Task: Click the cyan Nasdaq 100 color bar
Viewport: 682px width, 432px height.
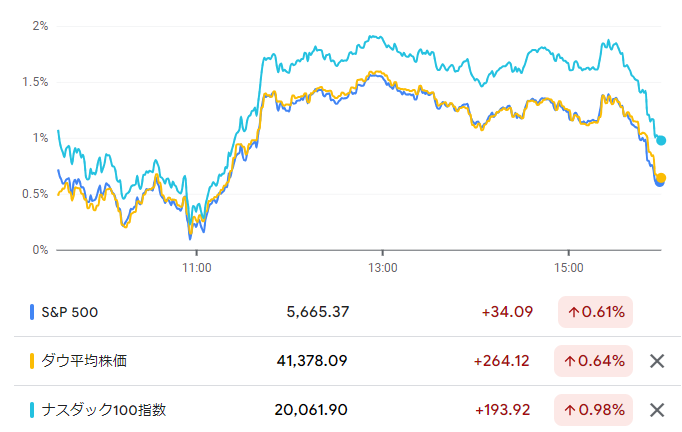Action: (x=32, y=410)
